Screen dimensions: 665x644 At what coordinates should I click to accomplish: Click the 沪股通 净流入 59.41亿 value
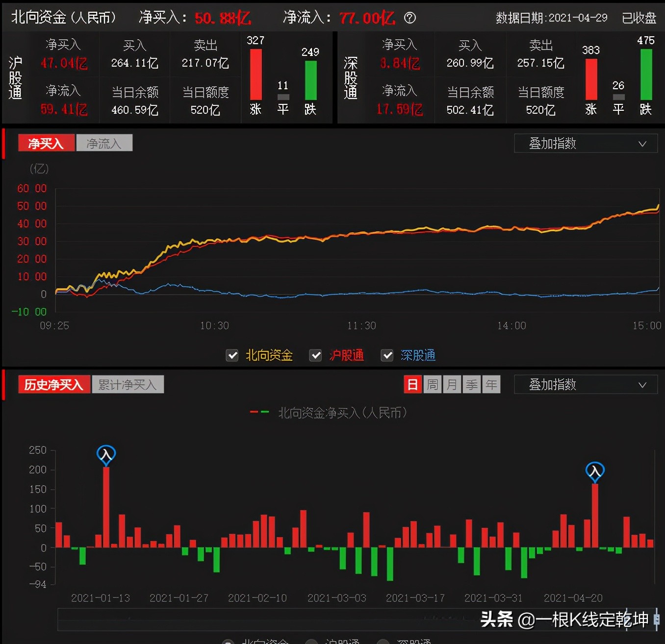tap(64, 109)
